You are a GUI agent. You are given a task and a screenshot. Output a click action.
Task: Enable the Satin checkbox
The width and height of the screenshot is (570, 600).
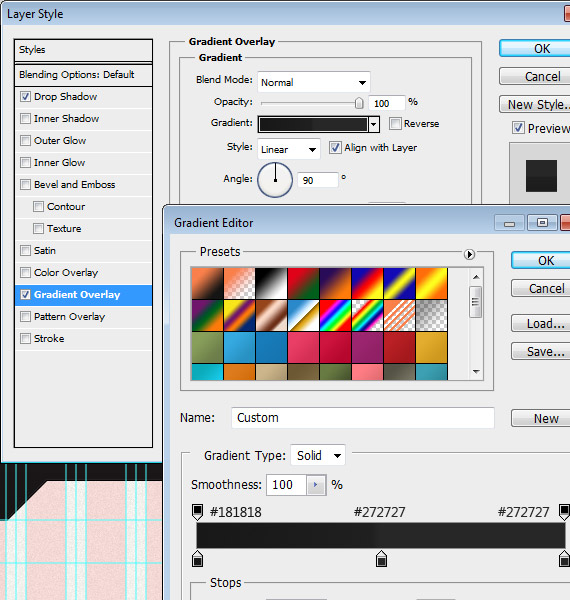(25, 251)
